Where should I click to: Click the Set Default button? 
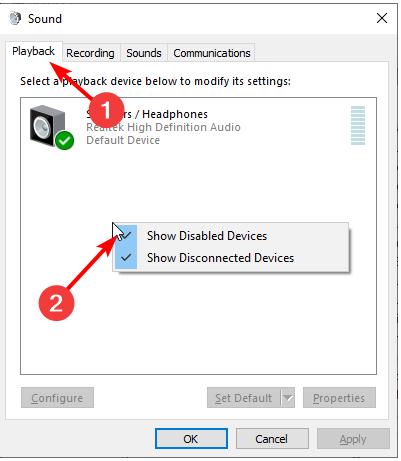[244, 398]
